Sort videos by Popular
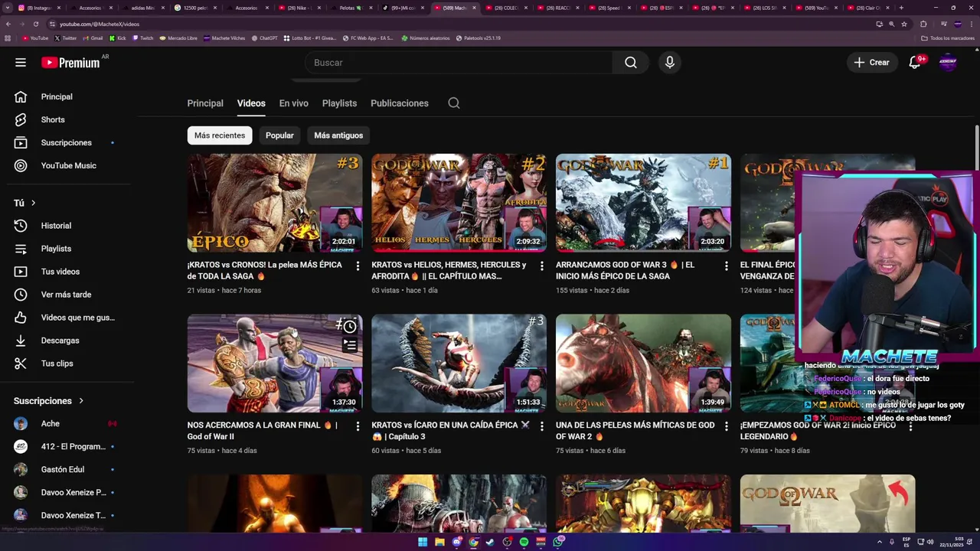980x551 pixels. (279, 135)
